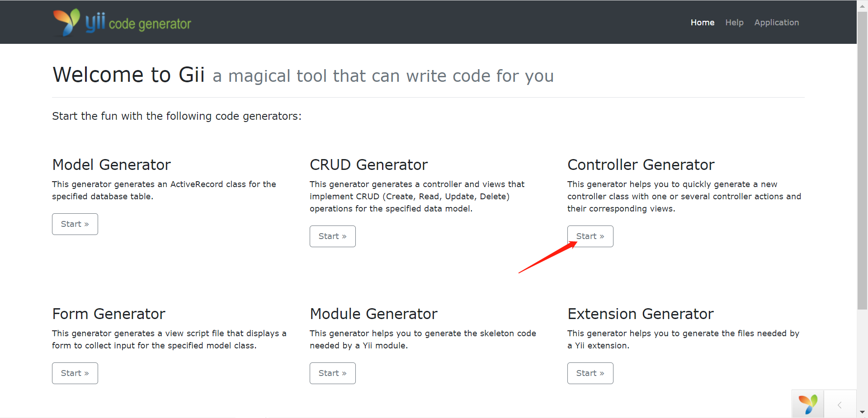Click the Yii code generator logo

(122, 22)
